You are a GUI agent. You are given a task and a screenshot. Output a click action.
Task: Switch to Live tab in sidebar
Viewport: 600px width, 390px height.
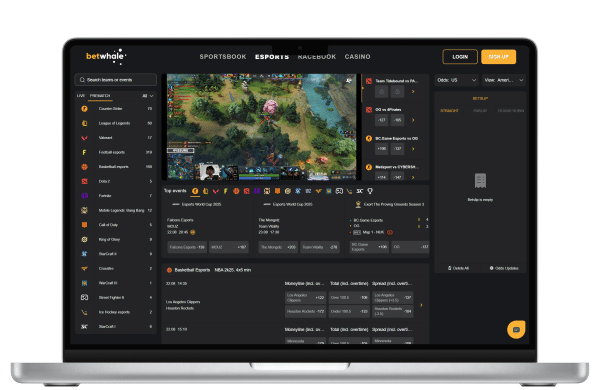pyautogui.click(x=81, y=96)
